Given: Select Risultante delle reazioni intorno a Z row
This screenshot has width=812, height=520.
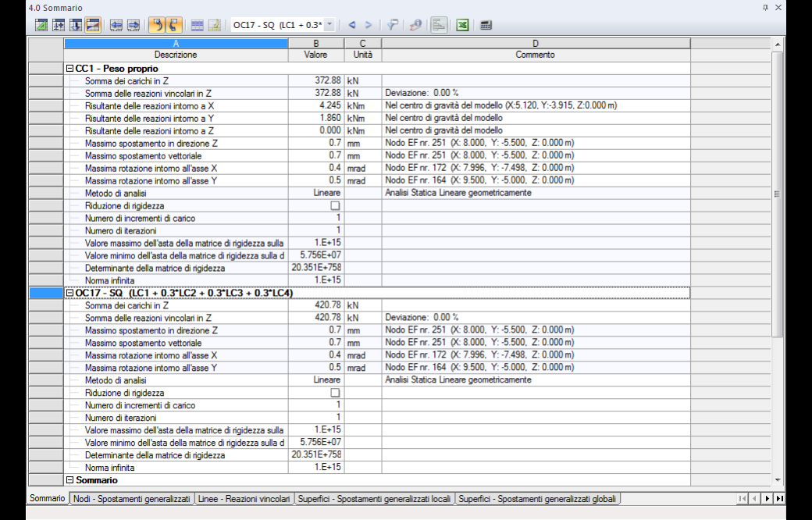Looking at the screenshot, I should click(x=377, y=130).
